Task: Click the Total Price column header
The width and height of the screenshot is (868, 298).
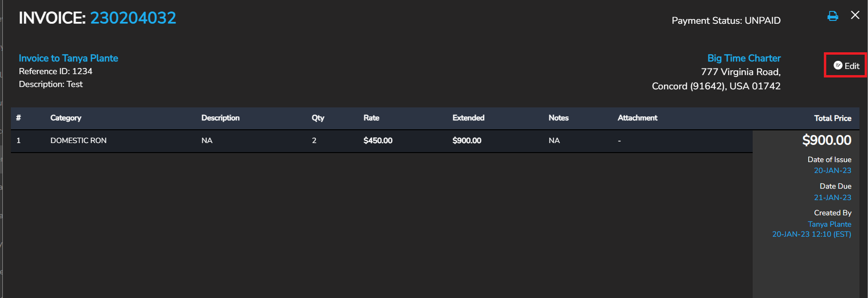Action: (832, 118)
